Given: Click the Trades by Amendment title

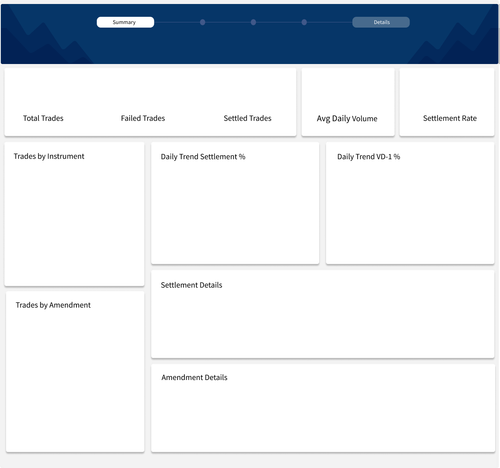Looking at the screenshot, I should pyautogui.click(x=53, y=305).
